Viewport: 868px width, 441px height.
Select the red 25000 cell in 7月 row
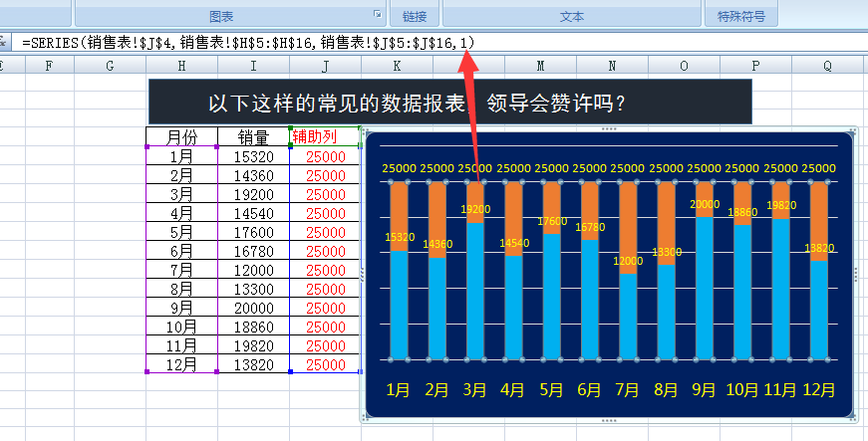pos(325,270)
